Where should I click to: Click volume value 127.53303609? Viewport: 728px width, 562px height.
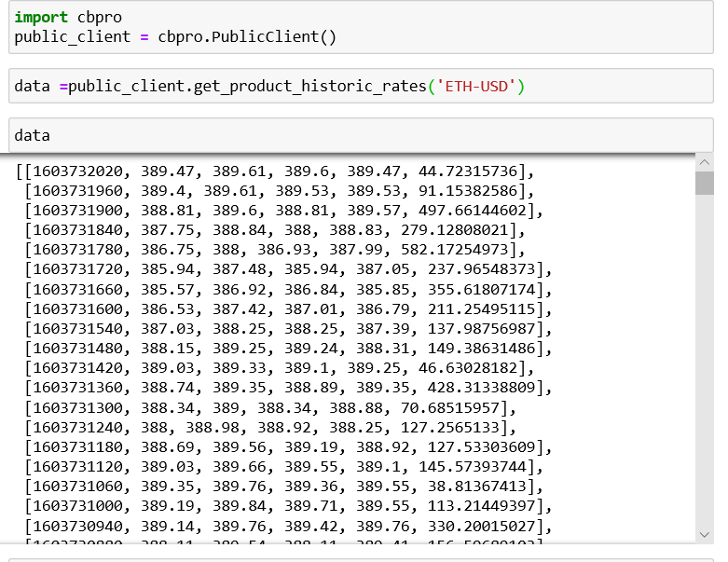482,447
